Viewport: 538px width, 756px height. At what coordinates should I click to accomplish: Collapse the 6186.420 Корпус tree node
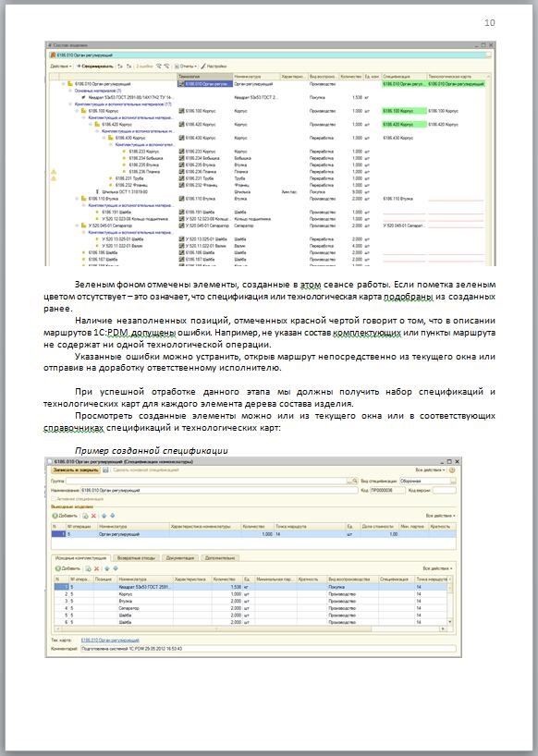(x=91, y=125)
